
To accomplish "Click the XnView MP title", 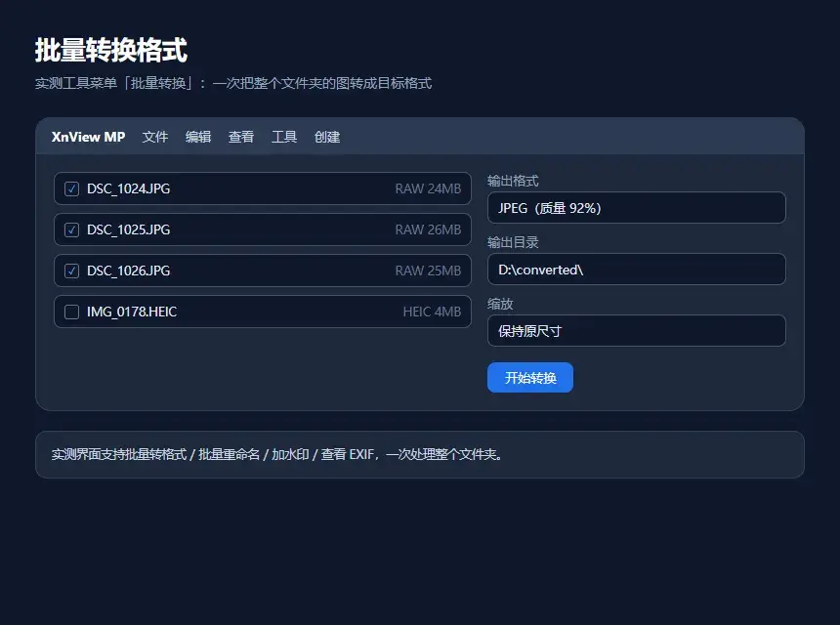I will (88, 137).
